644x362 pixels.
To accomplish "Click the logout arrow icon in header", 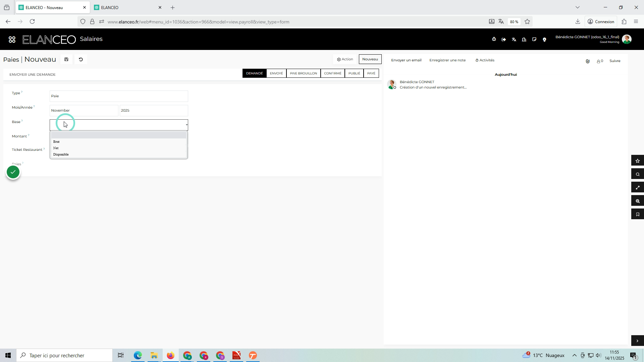I will [x=504, y=40].
